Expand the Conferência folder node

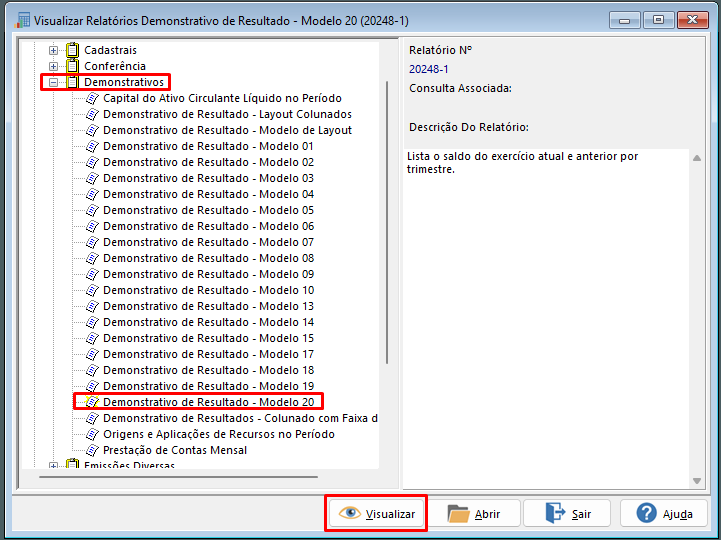point(54,66)
